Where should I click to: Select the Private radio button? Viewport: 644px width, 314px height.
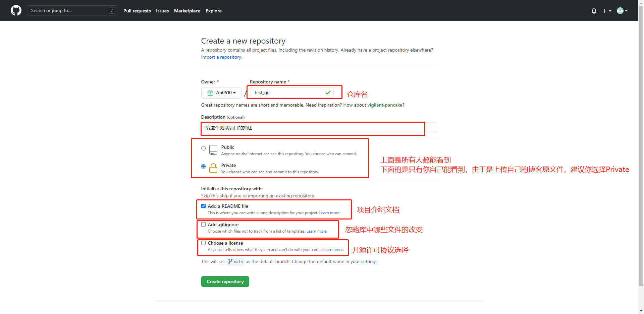tap(203, 166)
